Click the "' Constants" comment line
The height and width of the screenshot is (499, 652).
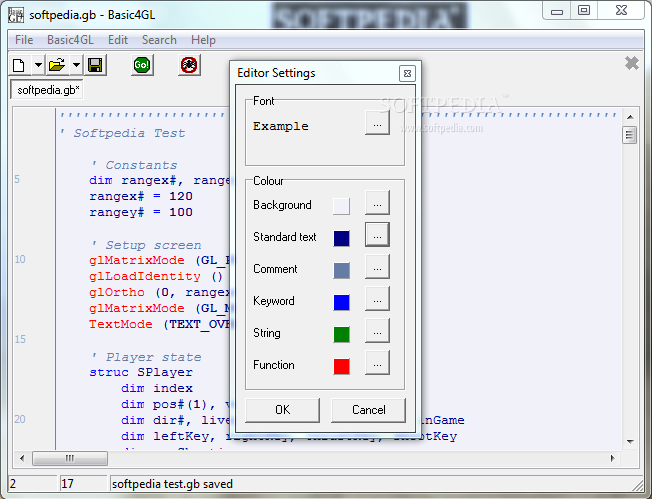pos(134,165)
